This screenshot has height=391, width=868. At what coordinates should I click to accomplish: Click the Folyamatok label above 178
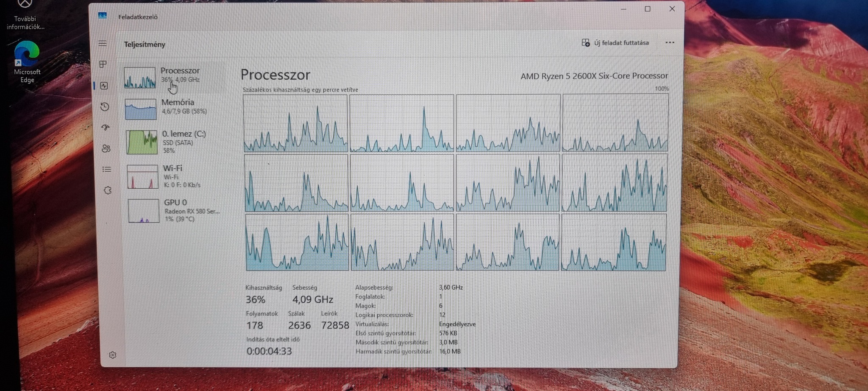(262, 314)
